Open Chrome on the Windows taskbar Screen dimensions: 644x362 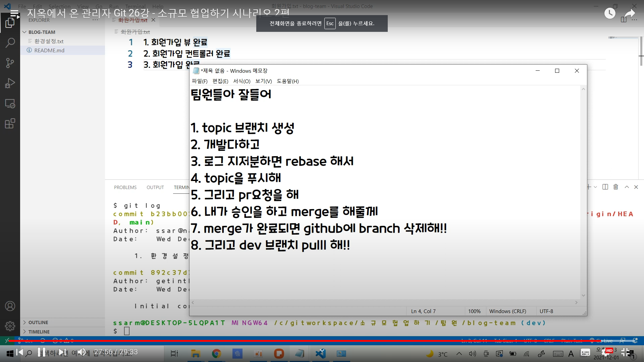[217, 354]
